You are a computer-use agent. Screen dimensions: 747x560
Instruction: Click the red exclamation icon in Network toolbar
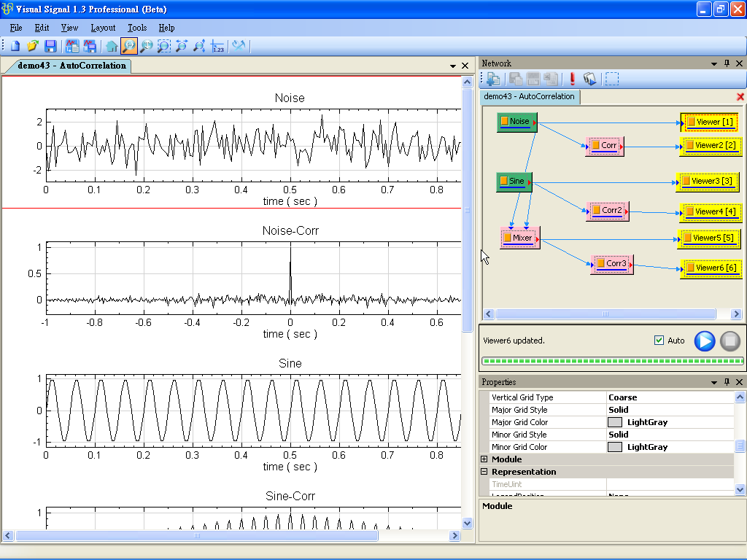click(x=573, y=79)
